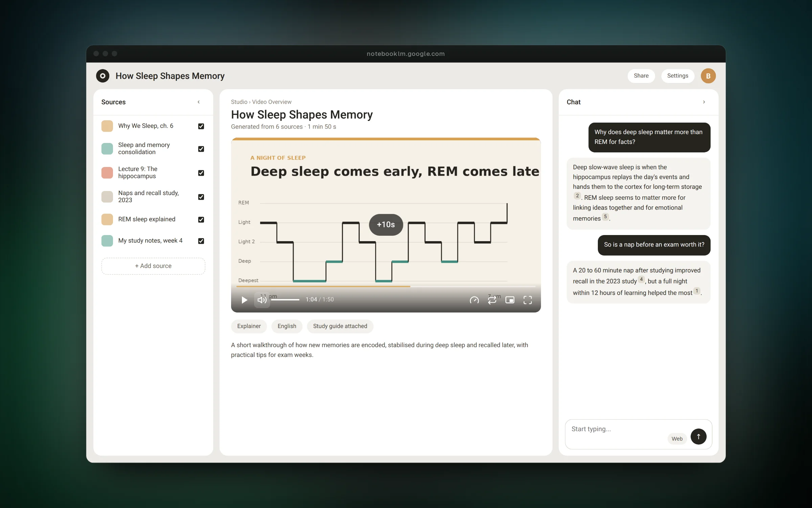Click Video Overview in the breadcrumb
The height and width of the screenshot is (508, 812).
(x=272, y=102)
